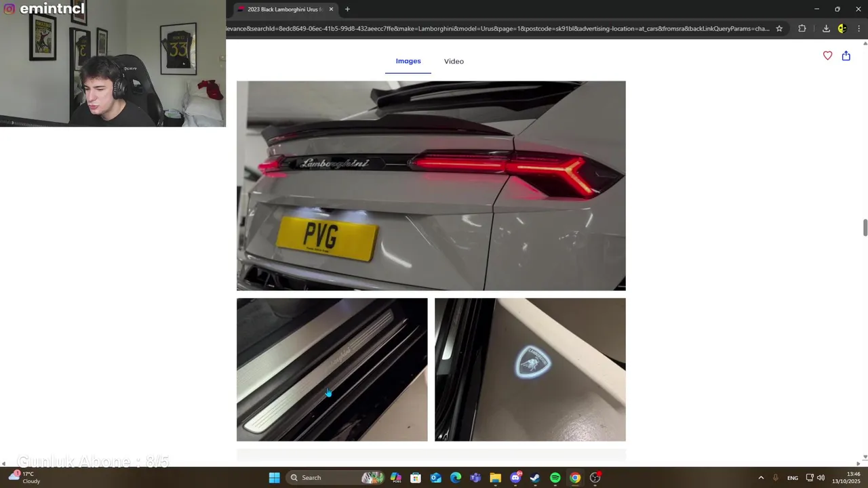The height and width of the screenshot is (488, 868).
Task: Open the Chrome three-dot menu
Action: pos(859,28)
